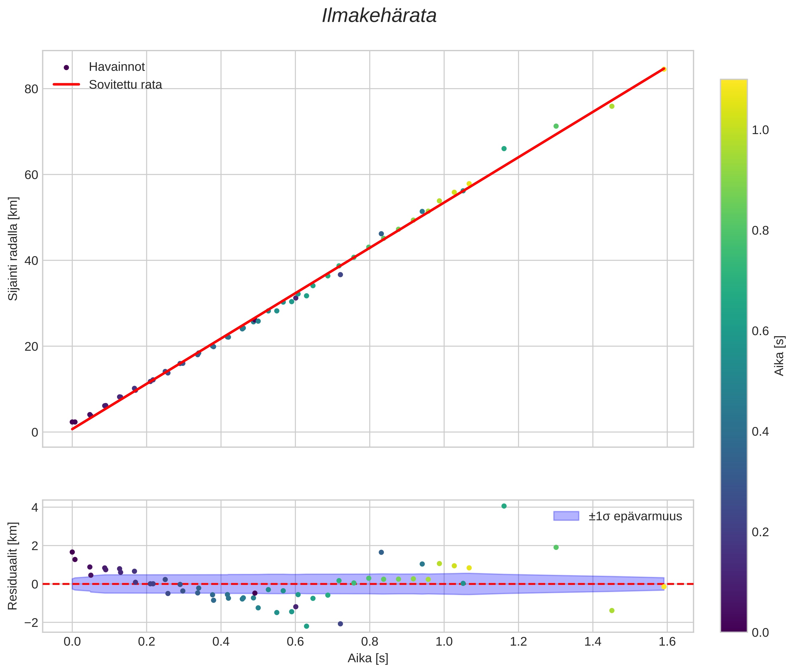This screenshot has width=793, height=672.
Task: Click the last yellow data point on fitted line
Action: tap(664, 69)
